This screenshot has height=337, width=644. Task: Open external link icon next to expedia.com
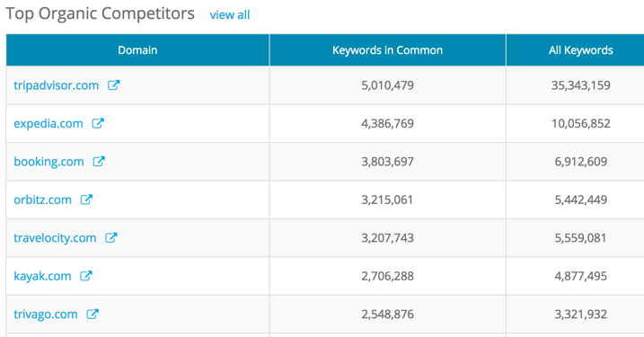pos(98,123)
